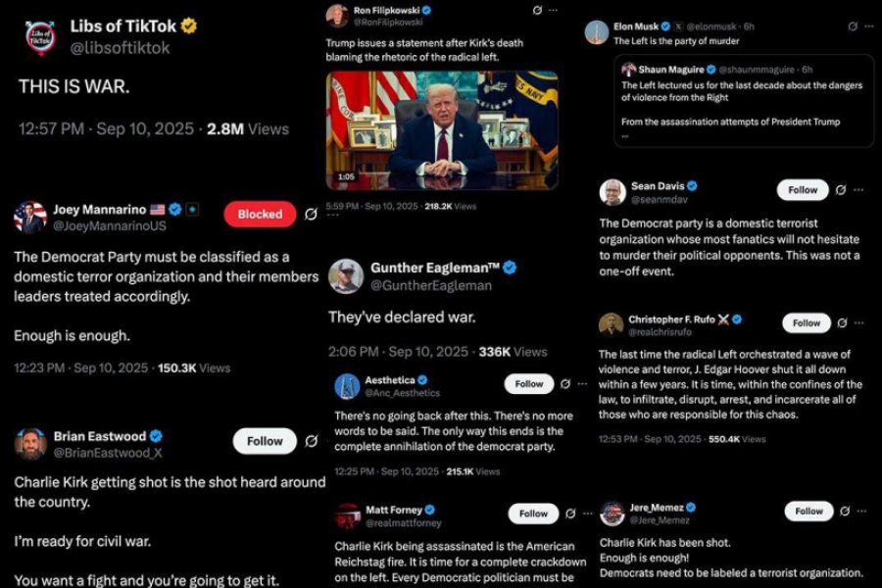The width and height of the screenshot is (882, 588).
Task: Open the more options menu on Ron Filipkowski's tweet
Action: (554, 10)
